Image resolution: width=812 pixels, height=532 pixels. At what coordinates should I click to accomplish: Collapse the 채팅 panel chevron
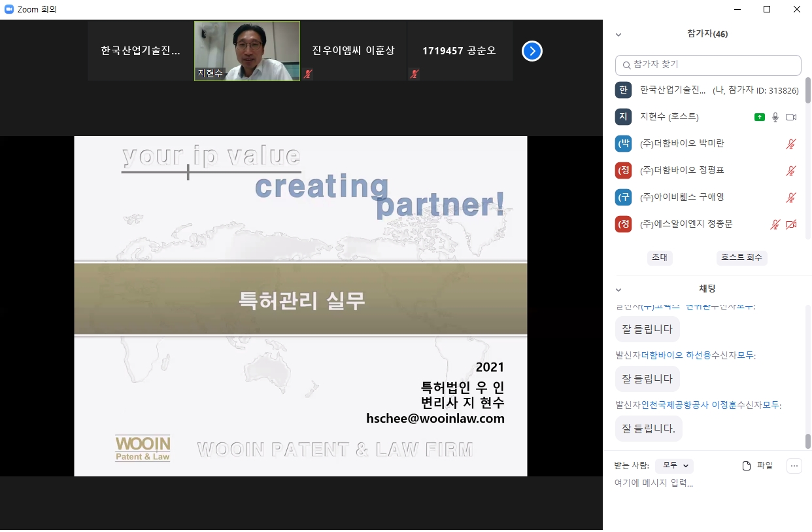tap(618, 289)
